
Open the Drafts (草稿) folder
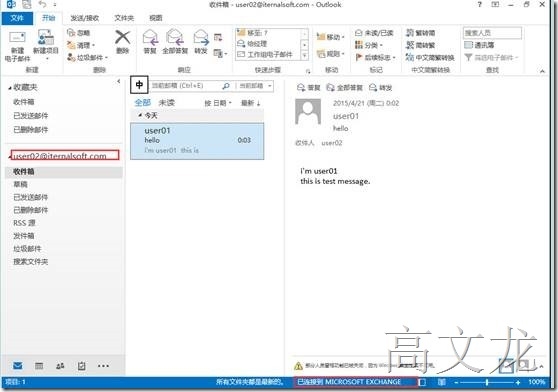point(20,184)
